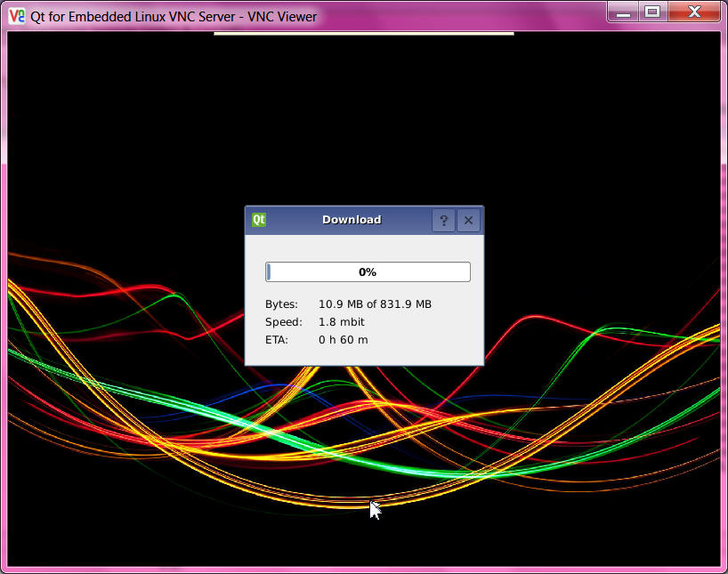Screen dimensions: 728x574
Task: Click the 0 h 60 m ETA value
Action: 344,340
